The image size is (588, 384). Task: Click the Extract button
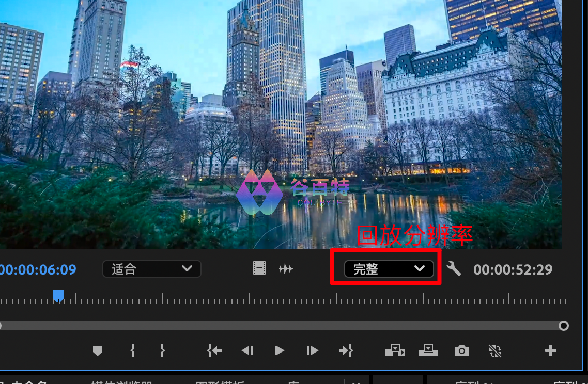428,351
